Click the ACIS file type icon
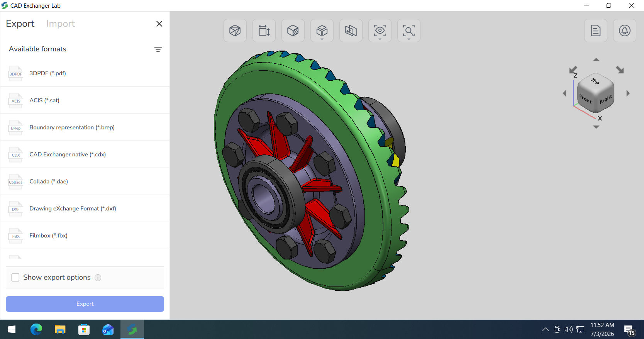This screenshot has width=644, height=339. coord(16,100)
